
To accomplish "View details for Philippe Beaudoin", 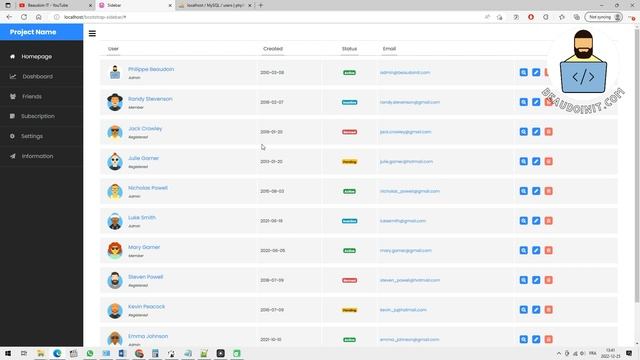I will coord(523,72).
